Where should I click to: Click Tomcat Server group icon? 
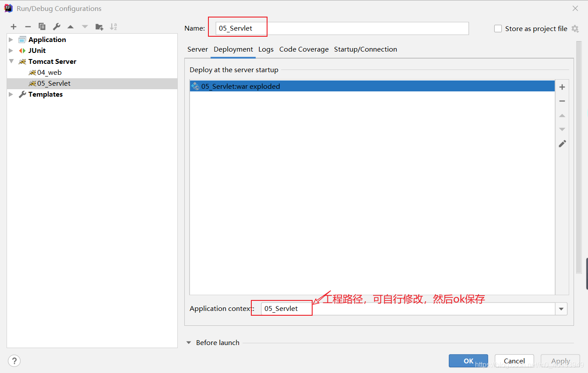[22, 62]
